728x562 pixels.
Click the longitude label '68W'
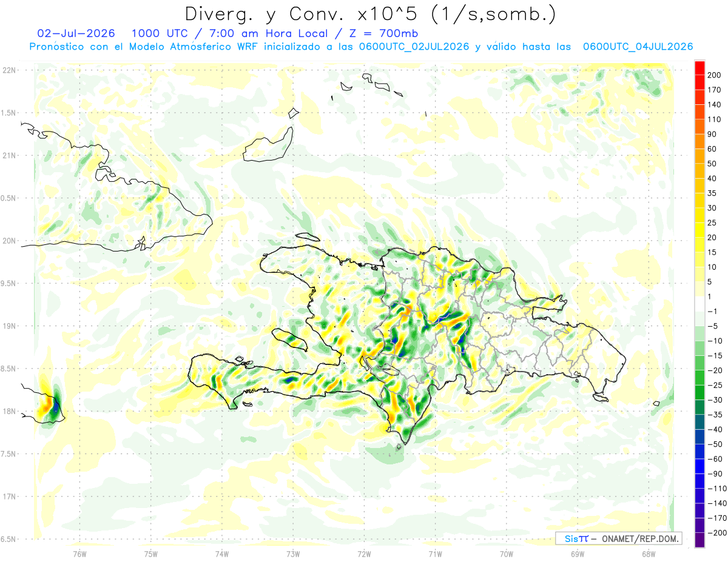click(648, 554)
